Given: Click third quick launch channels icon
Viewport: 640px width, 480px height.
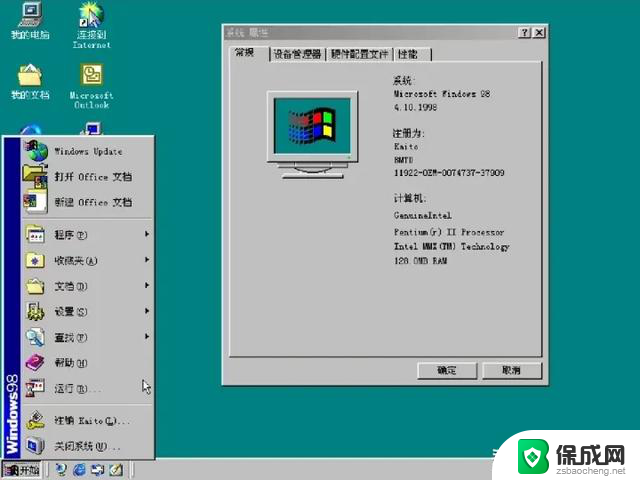Looking at the screenshot, I should 98,470.
